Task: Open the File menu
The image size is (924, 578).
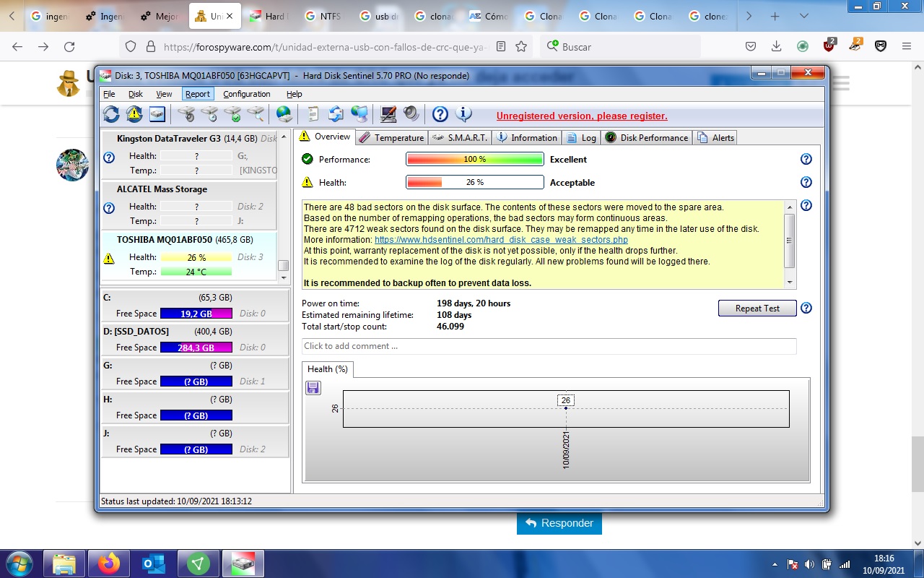Action: [x=109, y=94]
